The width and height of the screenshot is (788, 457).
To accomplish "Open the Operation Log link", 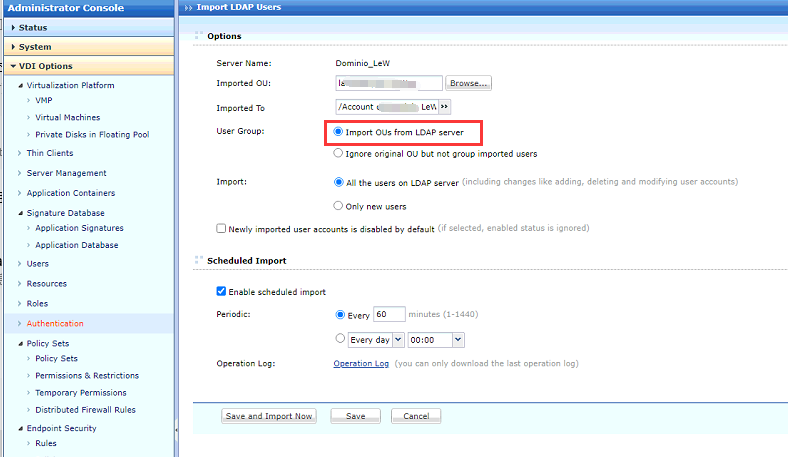I will point(361,363).
